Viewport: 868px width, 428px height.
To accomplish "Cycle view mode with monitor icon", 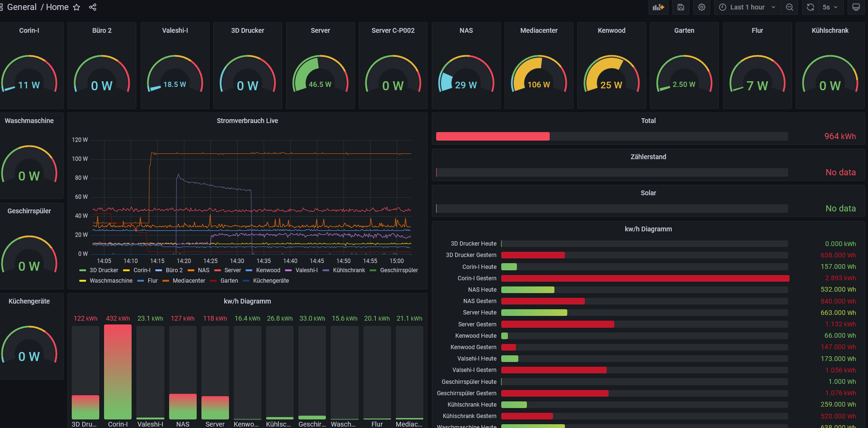I will [x=856, y=7].
